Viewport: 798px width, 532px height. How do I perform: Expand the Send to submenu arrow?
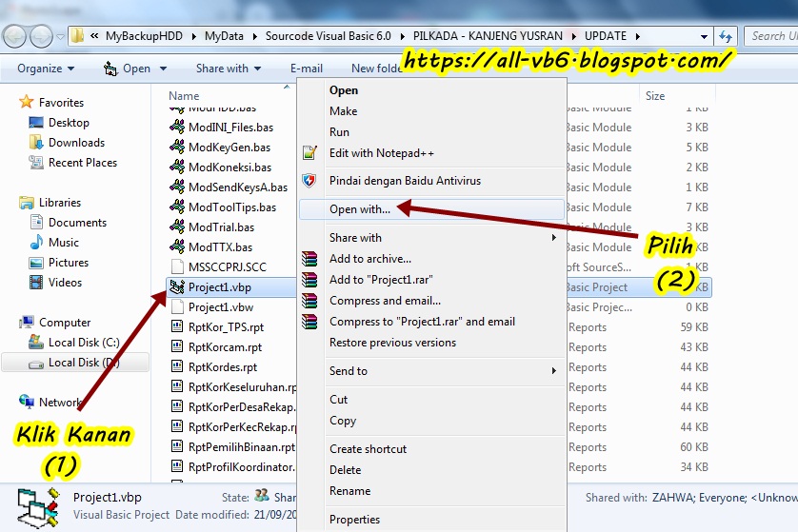554,371
